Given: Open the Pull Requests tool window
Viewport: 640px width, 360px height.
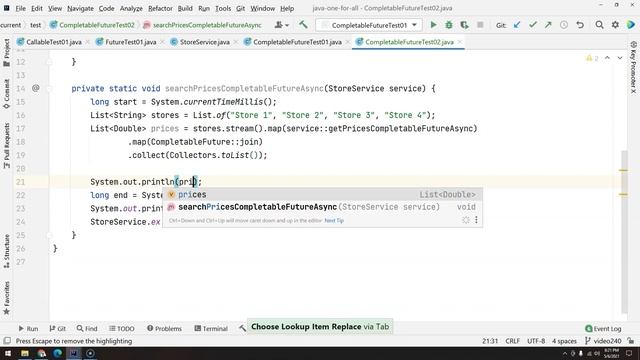Looking at the screenshot, I should coord(7,146).
